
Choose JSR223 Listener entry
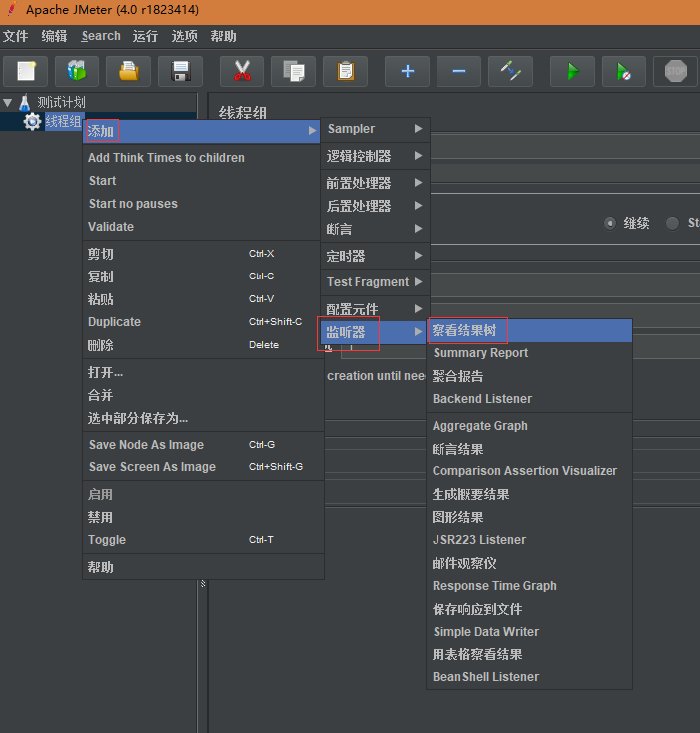click(530, 540)
